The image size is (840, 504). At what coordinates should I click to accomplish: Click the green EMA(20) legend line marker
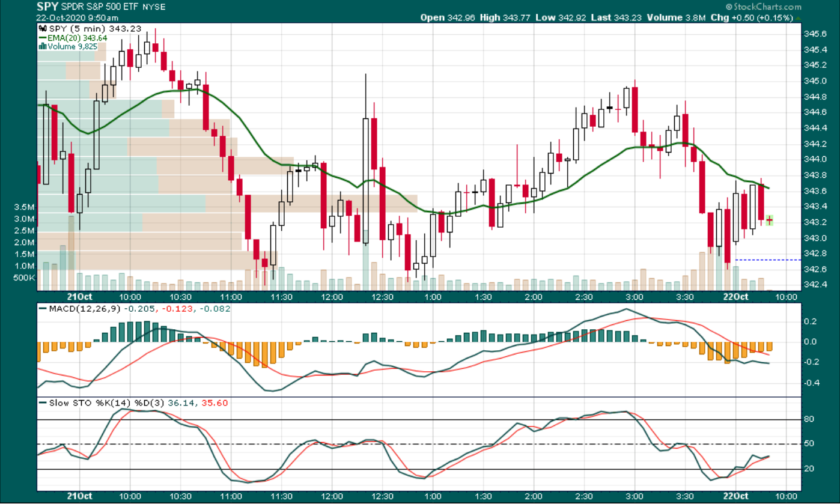point(42,38)
